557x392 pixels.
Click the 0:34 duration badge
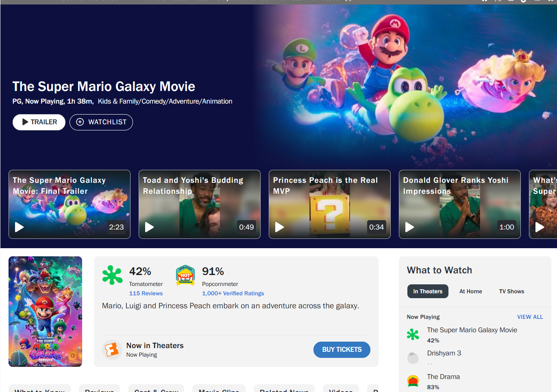376,227
